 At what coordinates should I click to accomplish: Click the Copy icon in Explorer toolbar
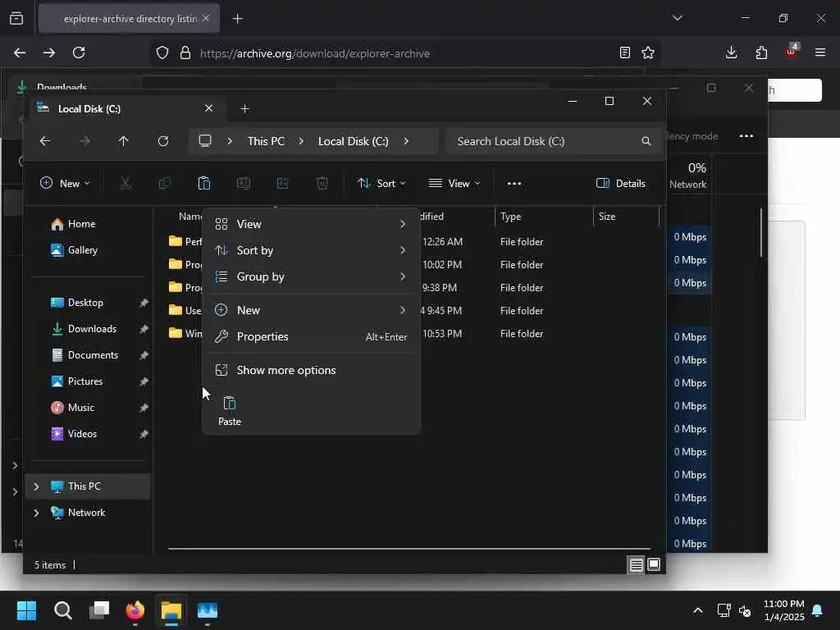click(164, 183)
